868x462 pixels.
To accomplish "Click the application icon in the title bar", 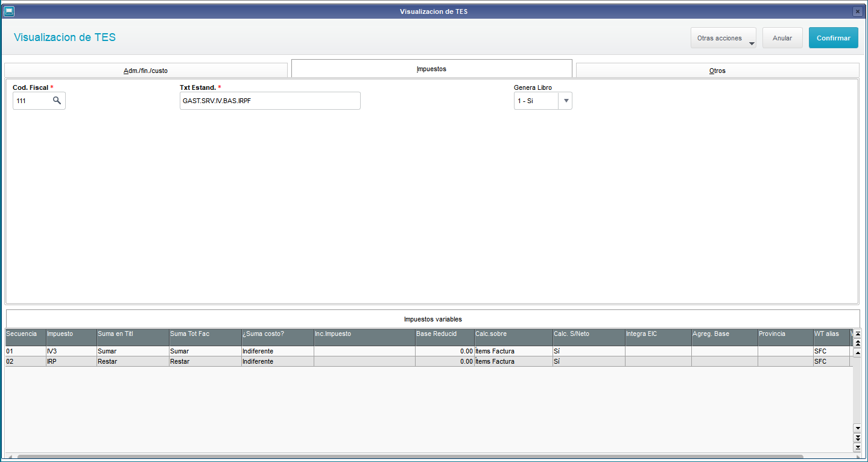I will point(9,11).
